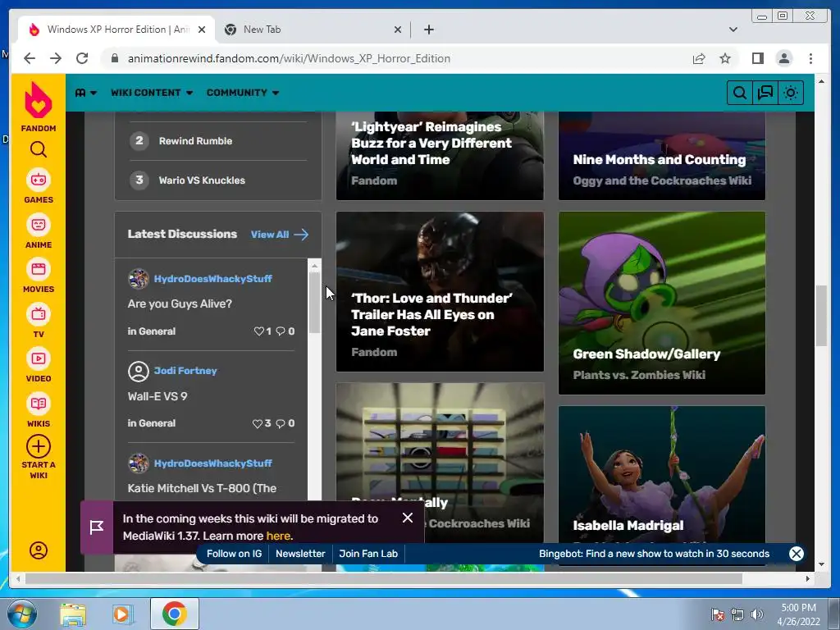Click the volume speaker tray icon
840x630 pixels.
coord(756,614)
